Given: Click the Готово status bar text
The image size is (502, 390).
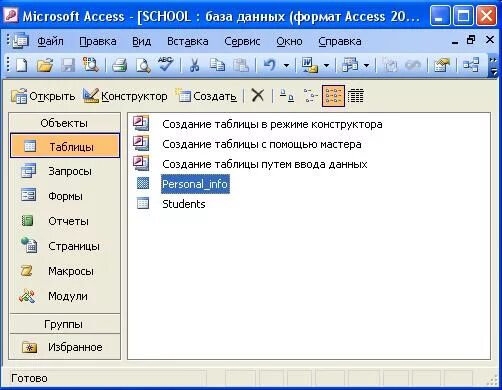Looking at the screenshot, I should pos(29,378).
